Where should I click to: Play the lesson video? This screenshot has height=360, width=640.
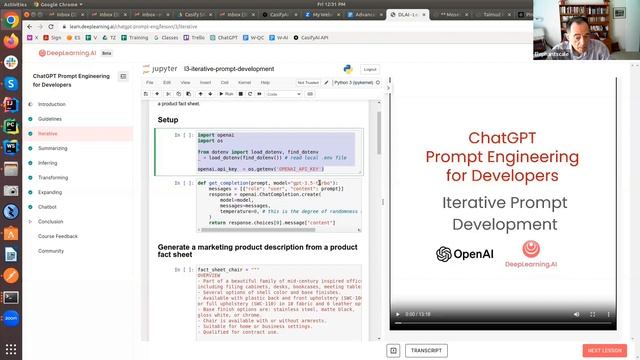click(x=398, y=314)
